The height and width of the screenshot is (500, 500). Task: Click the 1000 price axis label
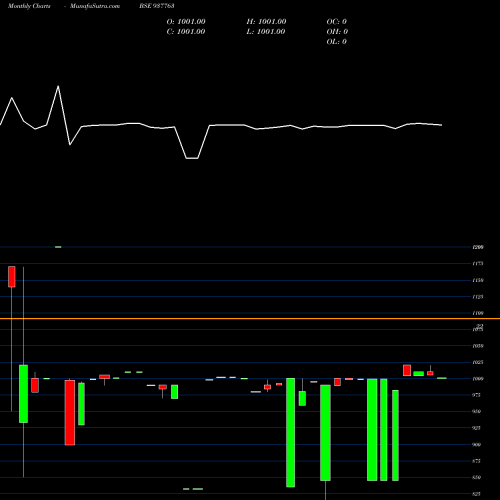pyautogui.click(x=478, y=379)
